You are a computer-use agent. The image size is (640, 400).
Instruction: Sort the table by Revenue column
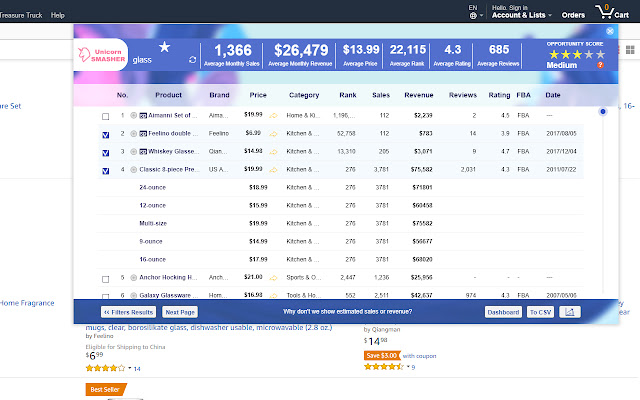418,96
